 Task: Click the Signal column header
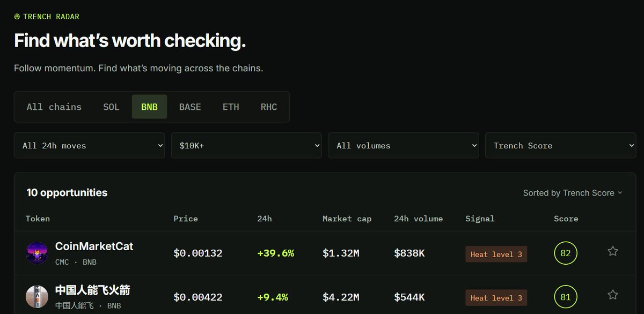pos(480,219)
